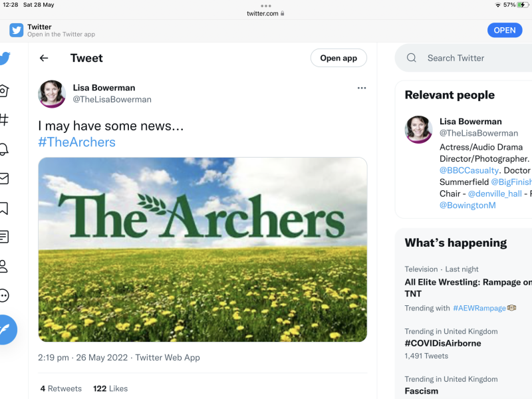
Task: Compose a tweet with the feather button
Action: pyautogui.click(x=8, y=329)
